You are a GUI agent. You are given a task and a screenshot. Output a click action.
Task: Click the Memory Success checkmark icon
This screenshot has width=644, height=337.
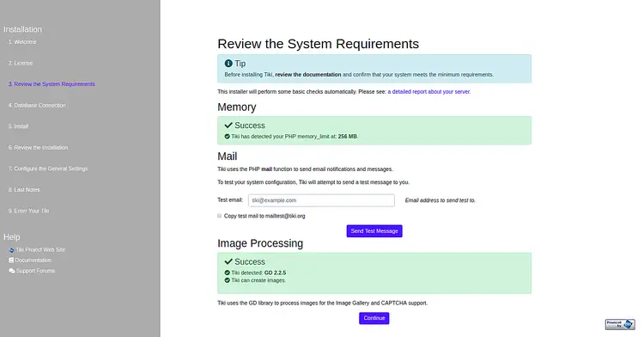point(228,126)
